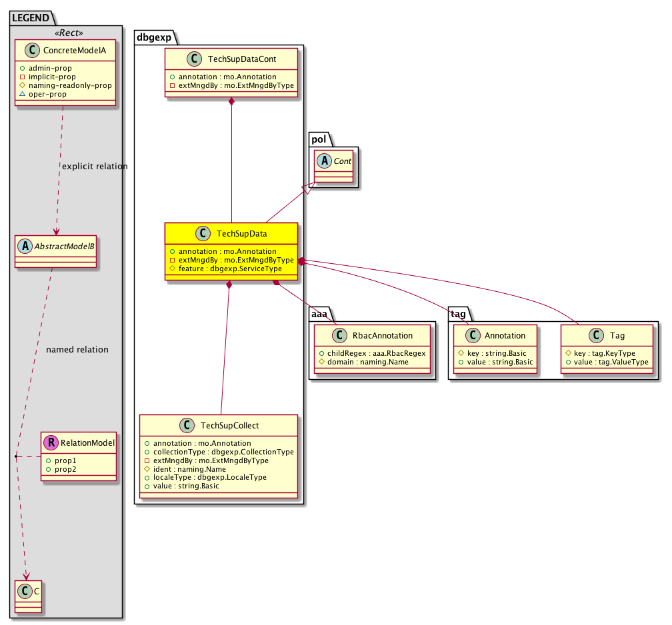Click the collectionType property in TechSupCollect

[219, 452]
